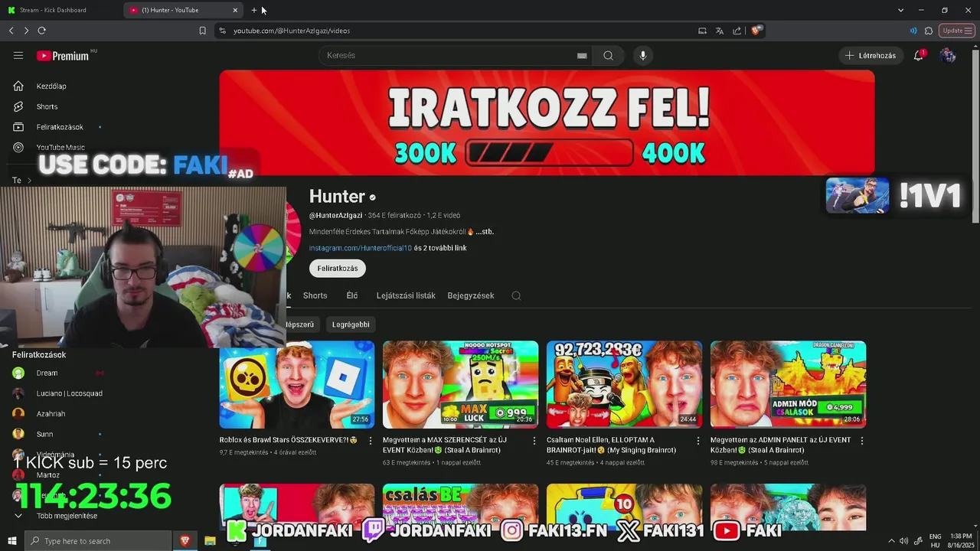Expand Több megjelenítése in subscriptions
Viewport: 980px width, 551px height.
coord(67,516)
